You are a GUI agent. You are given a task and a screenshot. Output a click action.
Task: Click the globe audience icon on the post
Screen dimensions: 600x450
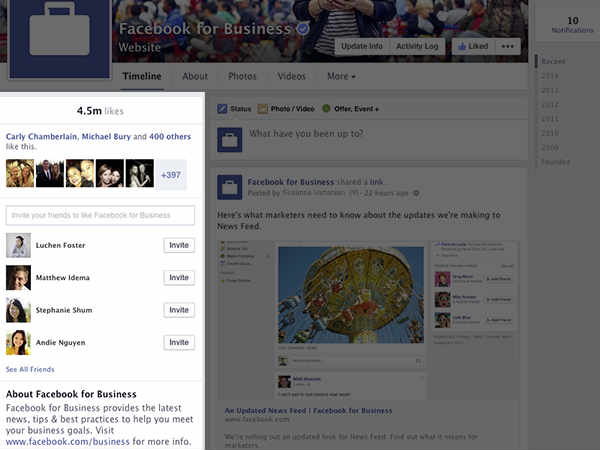(x=416, y=193)
